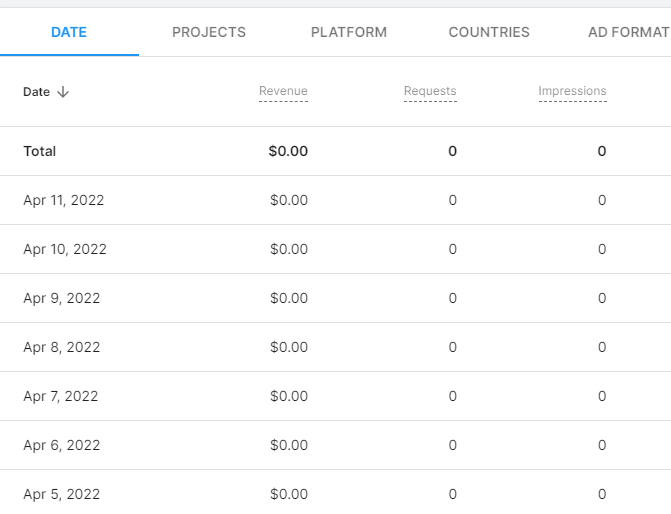
Task: Select the Total row label
Action: click(x=40, y=151)
